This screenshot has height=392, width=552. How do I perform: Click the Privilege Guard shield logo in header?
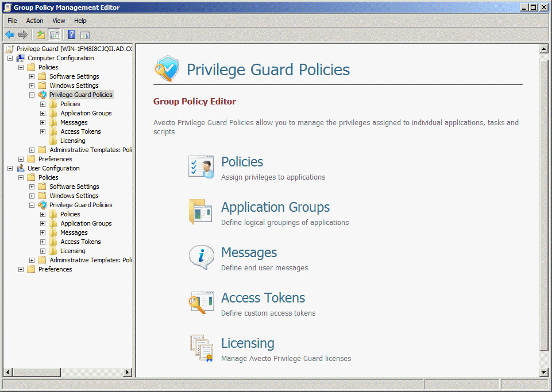167,68
